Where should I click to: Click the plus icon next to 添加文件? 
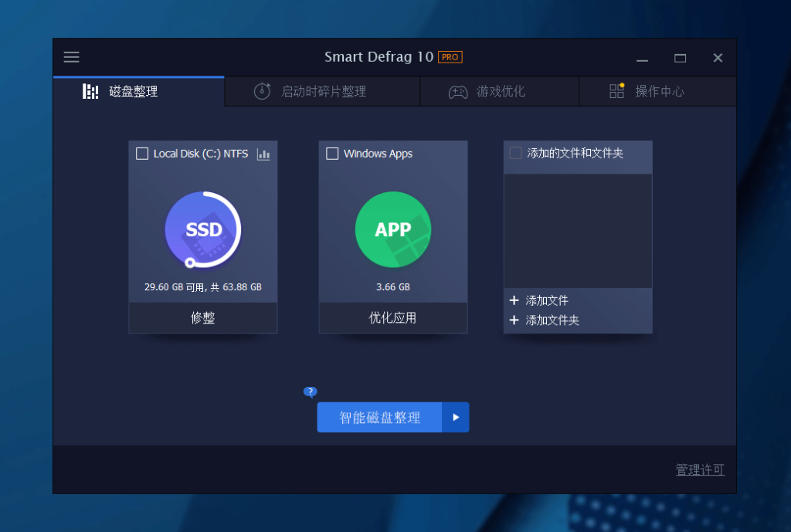(514, 300)
